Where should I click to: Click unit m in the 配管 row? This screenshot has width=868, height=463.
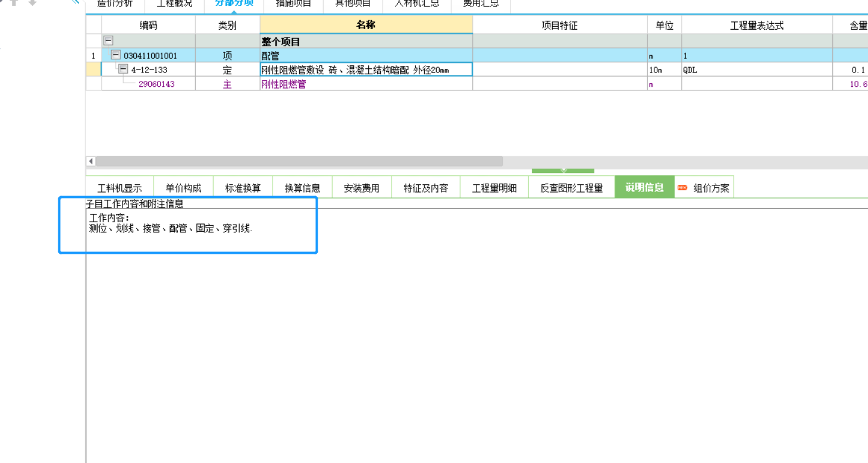pos(665,56)
